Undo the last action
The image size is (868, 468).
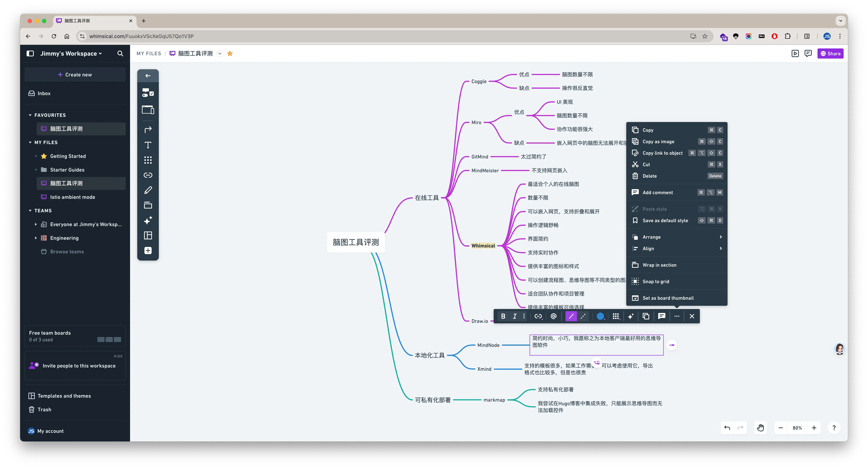pos(727,428)
